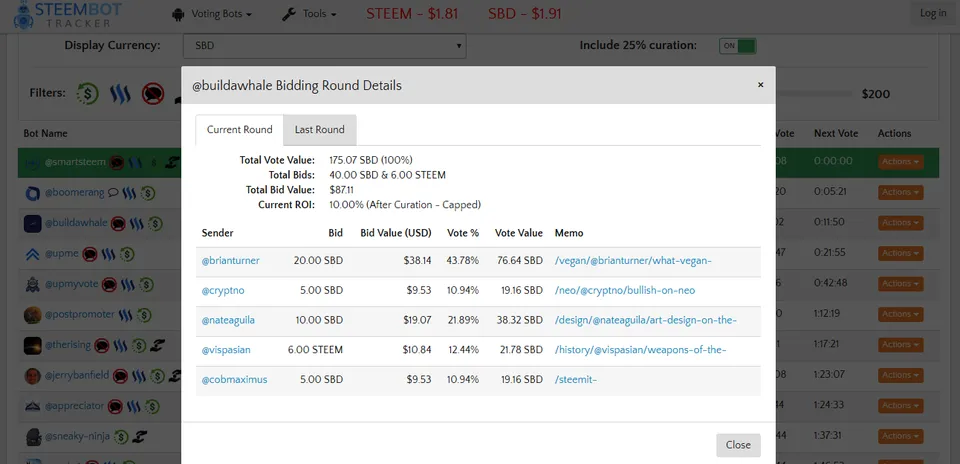Click the @appreciator avatar icon
The image size is (960, 464).
click(32, 406)
